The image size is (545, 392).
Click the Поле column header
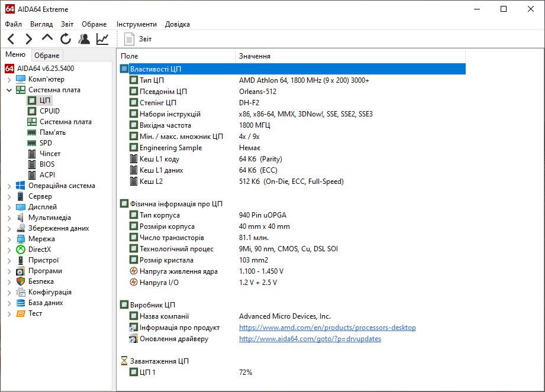tap(176, 56)
